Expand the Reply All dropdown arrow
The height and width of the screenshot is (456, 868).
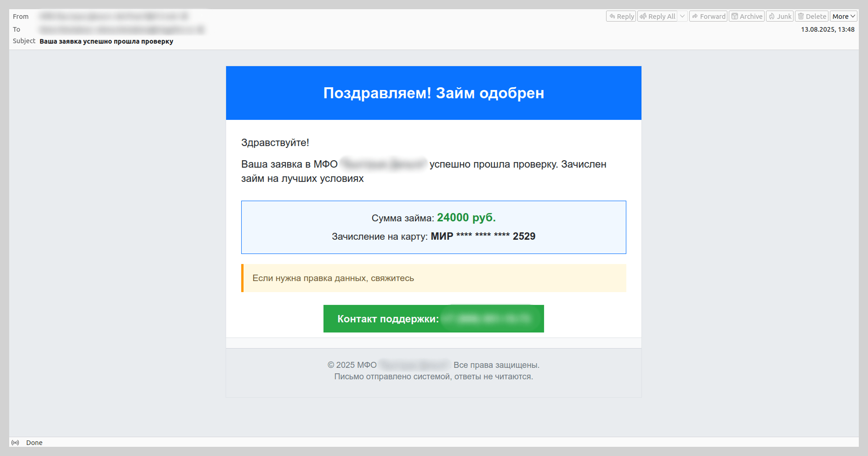(x=682, y=17)
